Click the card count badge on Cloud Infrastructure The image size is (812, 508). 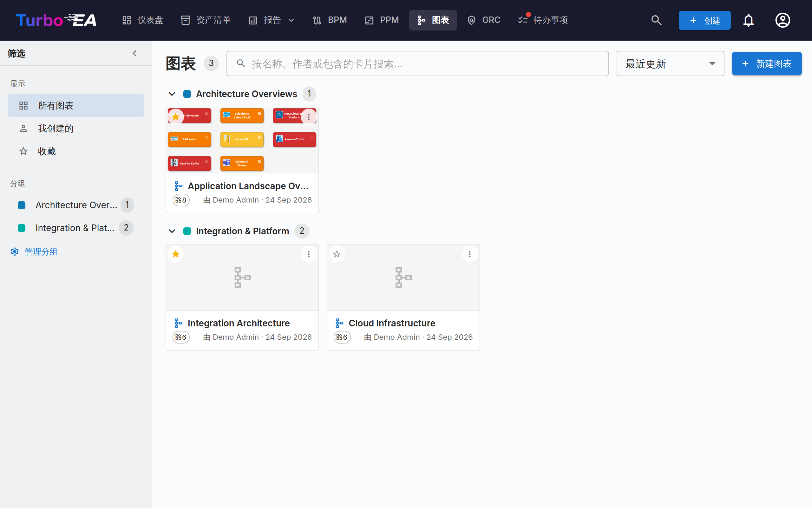(x=342, y=337)
